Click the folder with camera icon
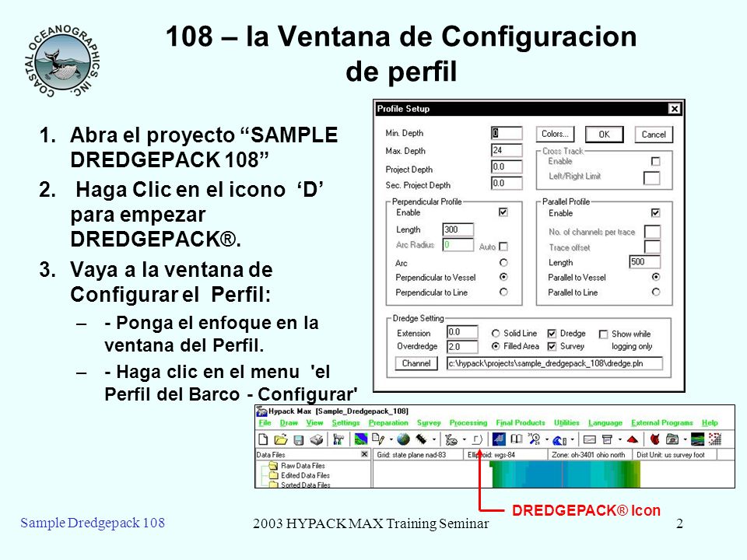Screen dimensions: 747x560 click(x=672, y=439)
